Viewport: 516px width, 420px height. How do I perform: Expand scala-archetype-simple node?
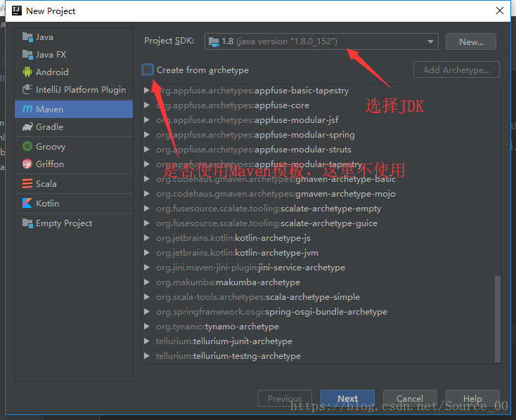147,297
